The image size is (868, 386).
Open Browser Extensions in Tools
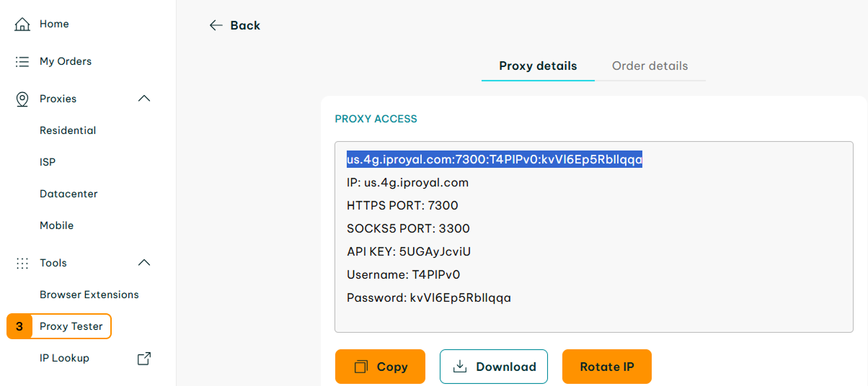tap(89, 295)
